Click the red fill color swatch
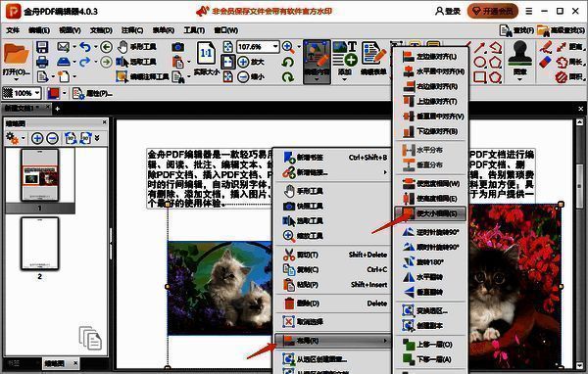This screenshot has width=588, height=374. (x=53, y=93)
